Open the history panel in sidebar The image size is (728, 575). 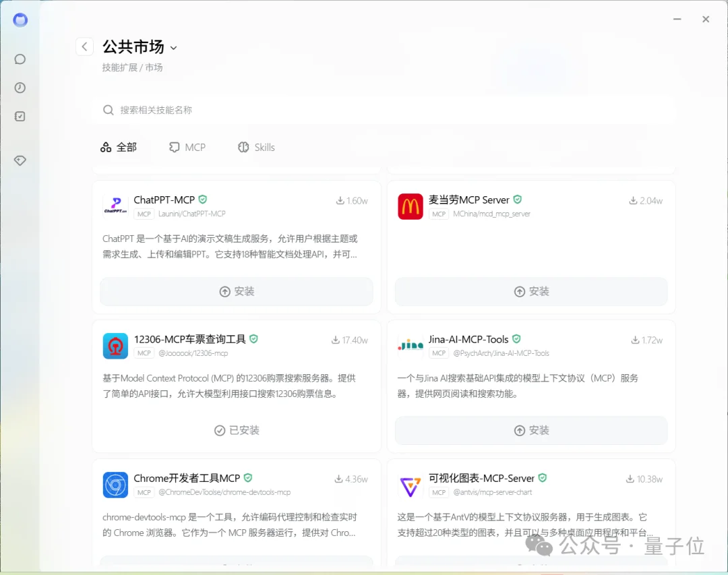[x=20, y=87]
